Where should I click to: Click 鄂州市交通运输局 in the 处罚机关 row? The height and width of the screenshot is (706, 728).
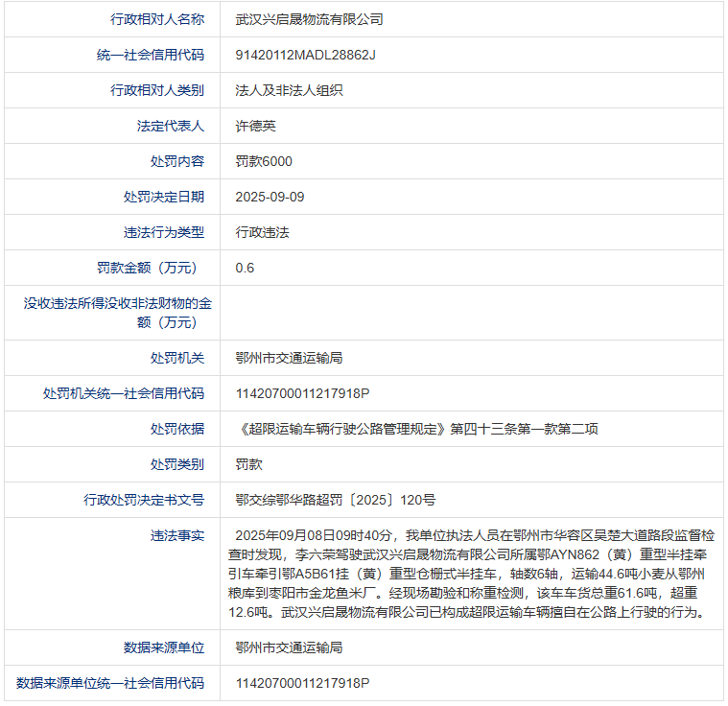(289, 358)
